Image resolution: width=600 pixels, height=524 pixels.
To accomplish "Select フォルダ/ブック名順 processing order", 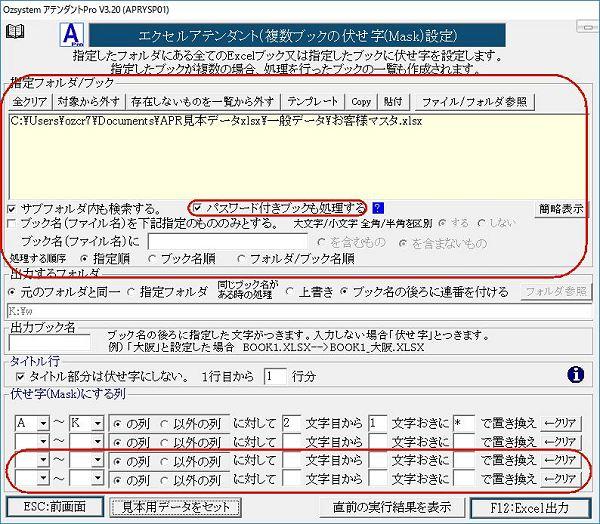I will coord(241,259).
